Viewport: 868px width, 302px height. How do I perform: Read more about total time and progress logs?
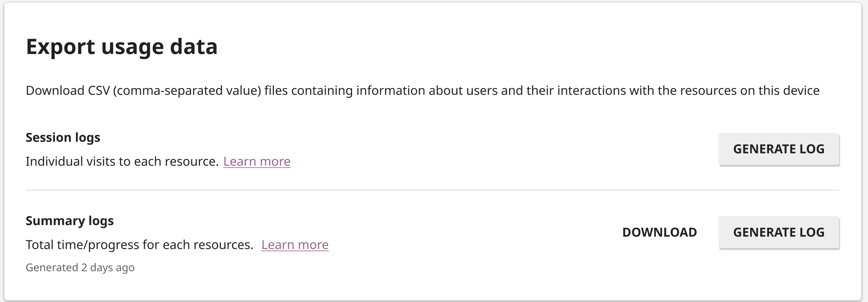295,245
